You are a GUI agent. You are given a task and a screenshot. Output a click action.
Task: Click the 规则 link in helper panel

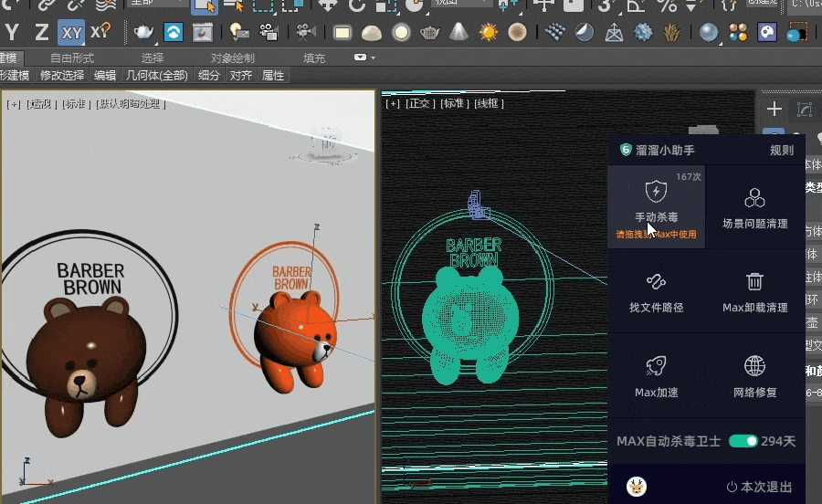tap(781, 151)
